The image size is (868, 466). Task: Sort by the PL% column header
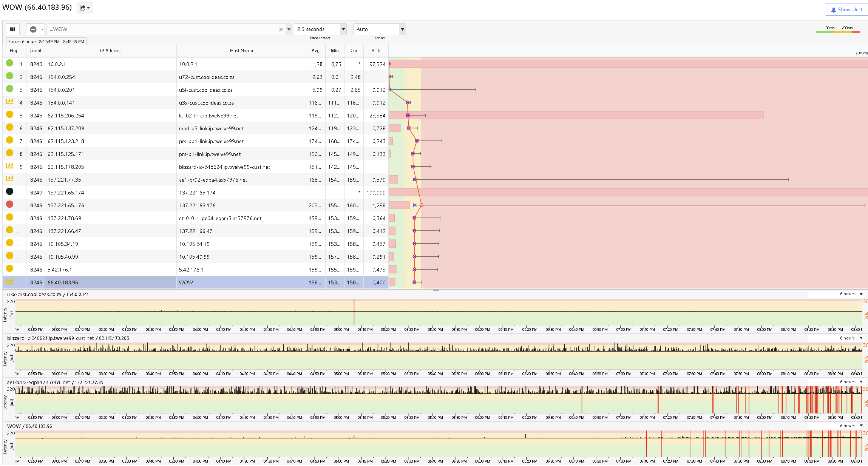(376, 51)
